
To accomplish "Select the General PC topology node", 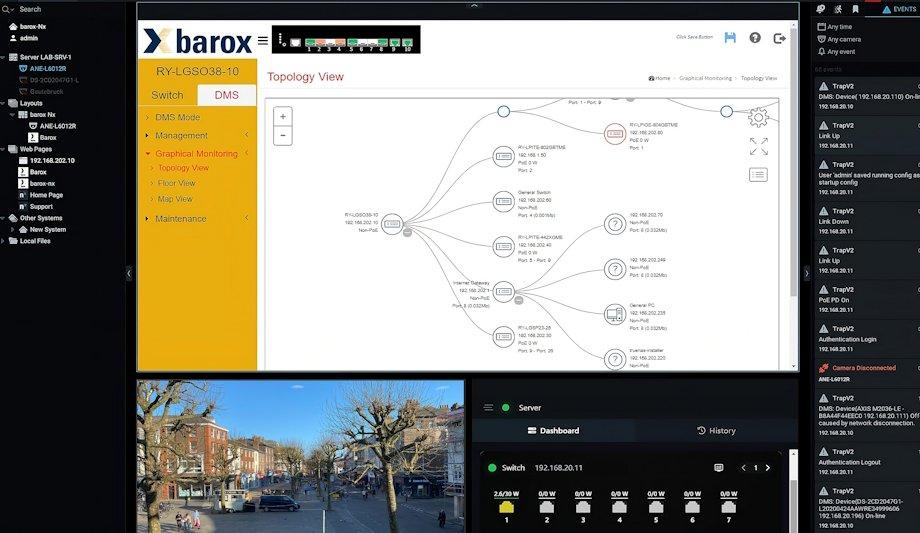I will (x=615, y=314).
